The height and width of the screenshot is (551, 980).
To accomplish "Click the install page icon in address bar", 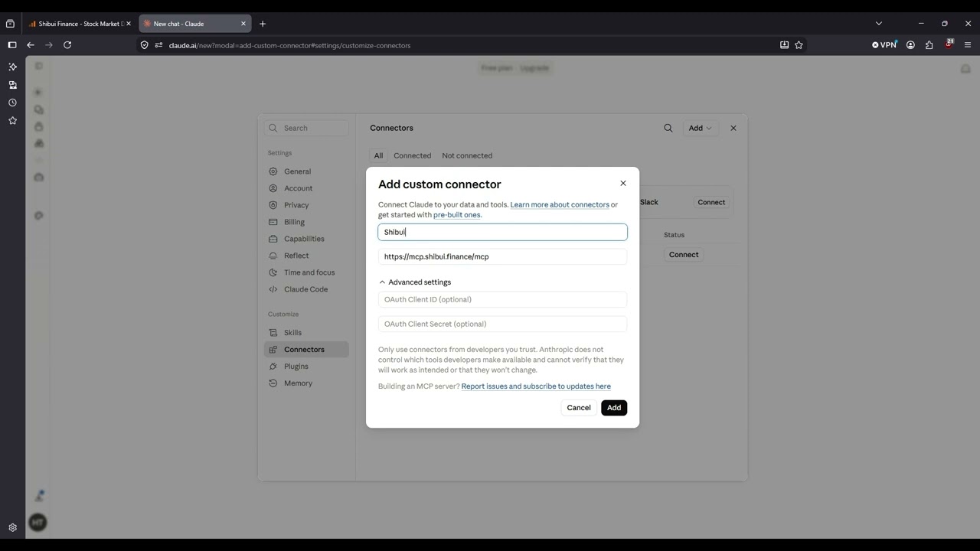I will (784, 45).
